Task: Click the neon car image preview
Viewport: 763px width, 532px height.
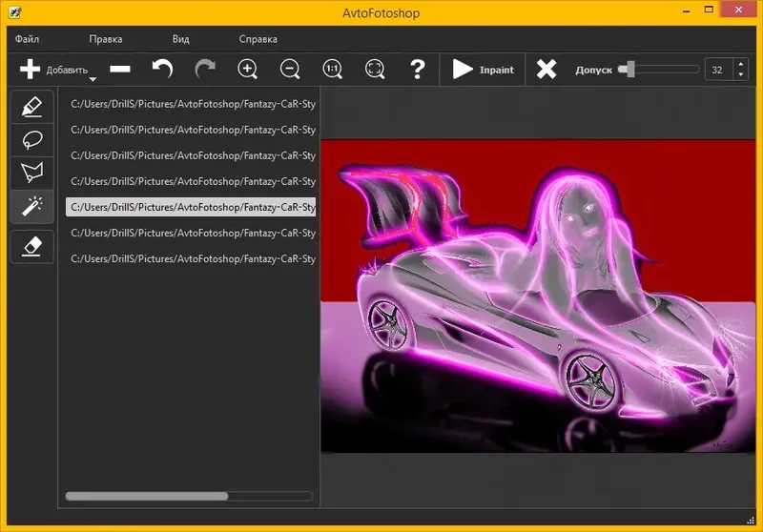Action: click(538, 297)
